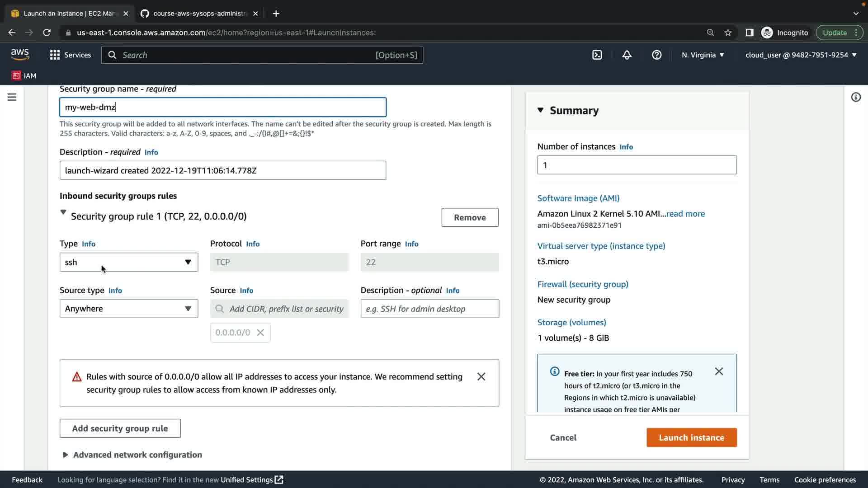Viewport: 868px width, 488px height.
Task: Click Add security group rule button
Action: [120, 428]
